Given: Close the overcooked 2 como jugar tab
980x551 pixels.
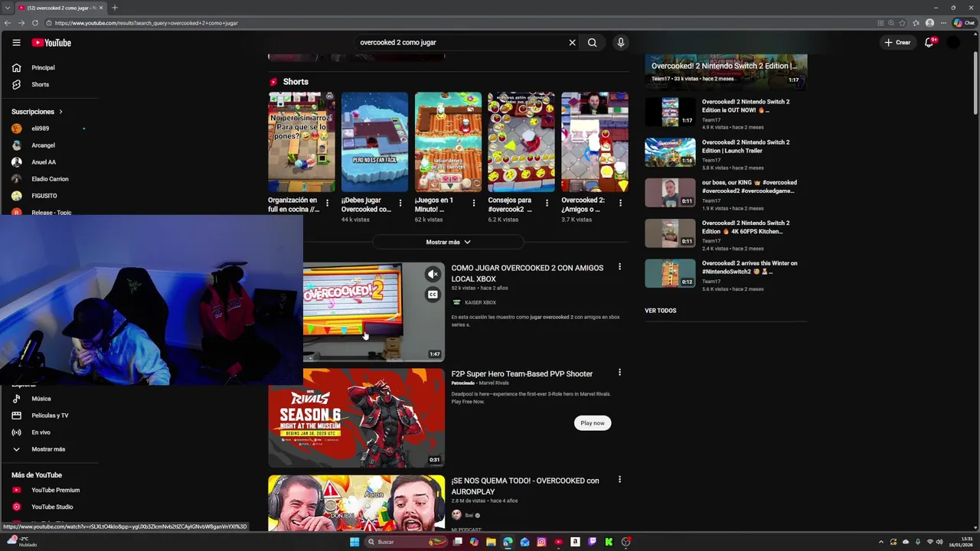Looking at the screenshot, I should 100,8.
